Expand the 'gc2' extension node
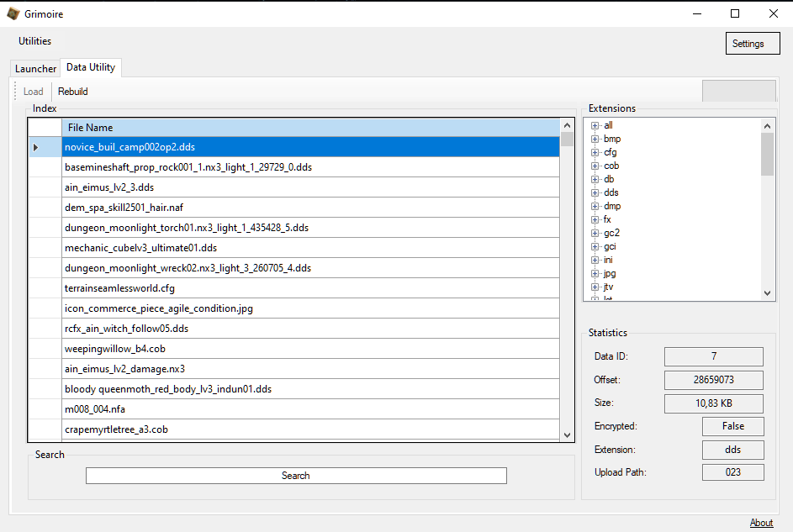 [595, 233]
